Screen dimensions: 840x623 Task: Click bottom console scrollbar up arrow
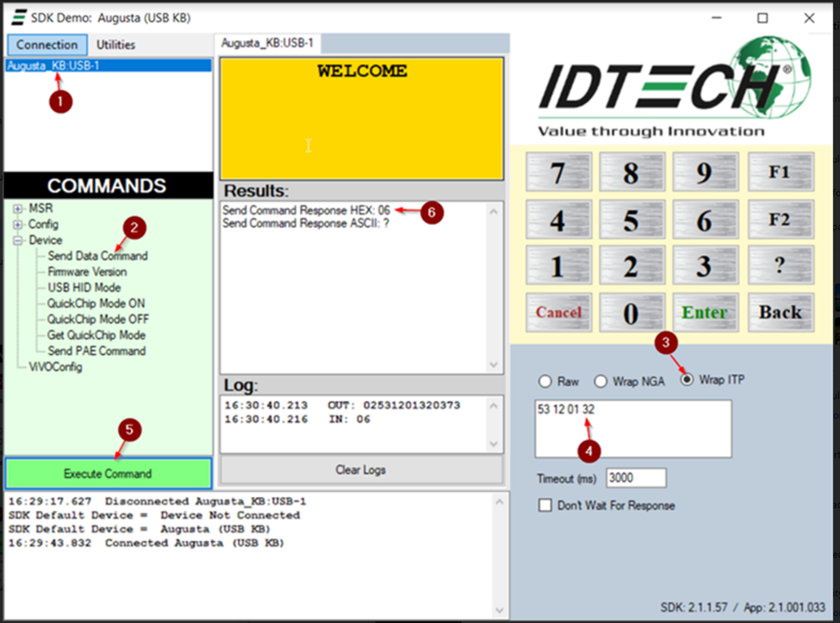pyautogui.click(x=500, y=502)
